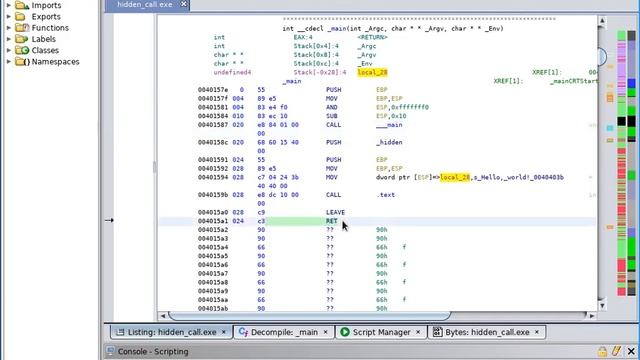Click the Console - Scripting panel icon
This screenshot has width=640, height=360.
[x=110, y=351]
